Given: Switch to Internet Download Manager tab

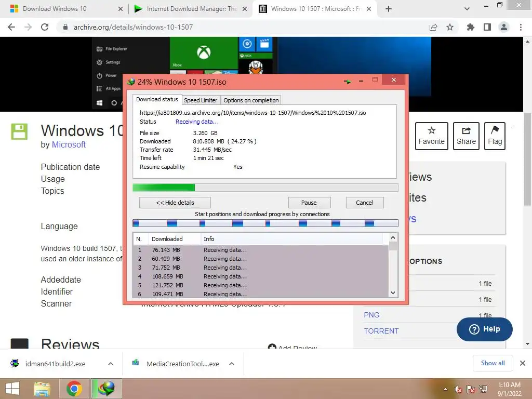Looking at the screenshot, I should click(191, 9).
